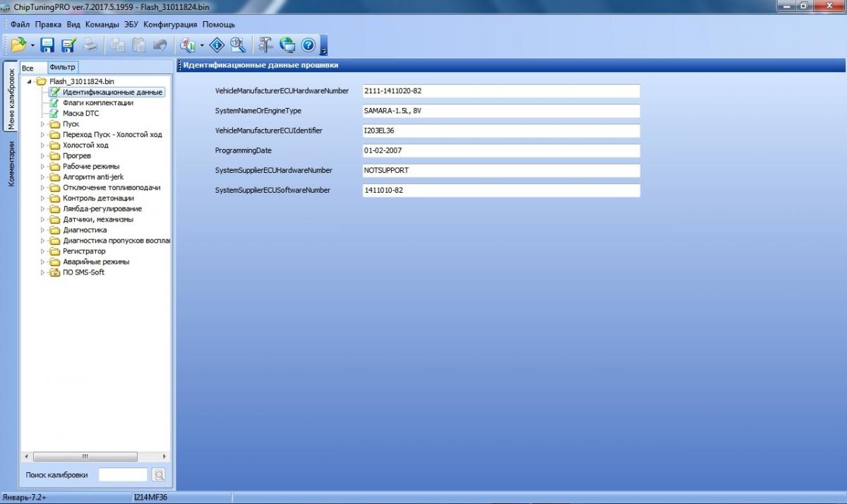
Task: Click the calibration search magnifier button
Action: tap(159, 475)
